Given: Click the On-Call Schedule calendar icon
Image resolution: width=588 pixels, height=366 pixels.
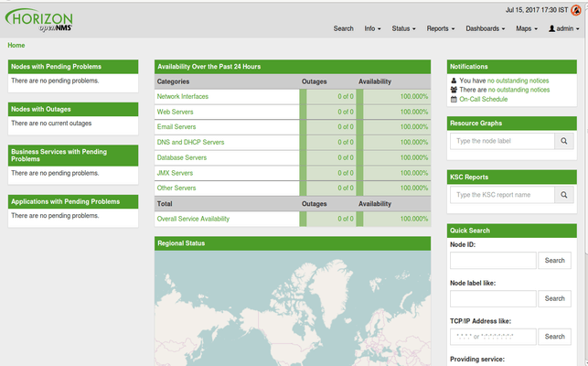Looking at the screenshot, I should click(454, 99).
